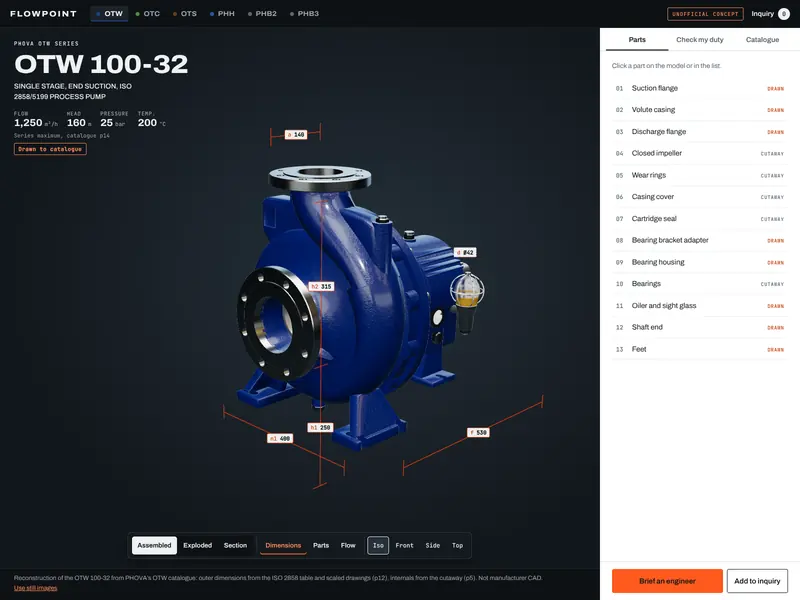The width and height of the screenshot is (800, 600).
Task: Open the Use still images link
Action: coord(36,588)
